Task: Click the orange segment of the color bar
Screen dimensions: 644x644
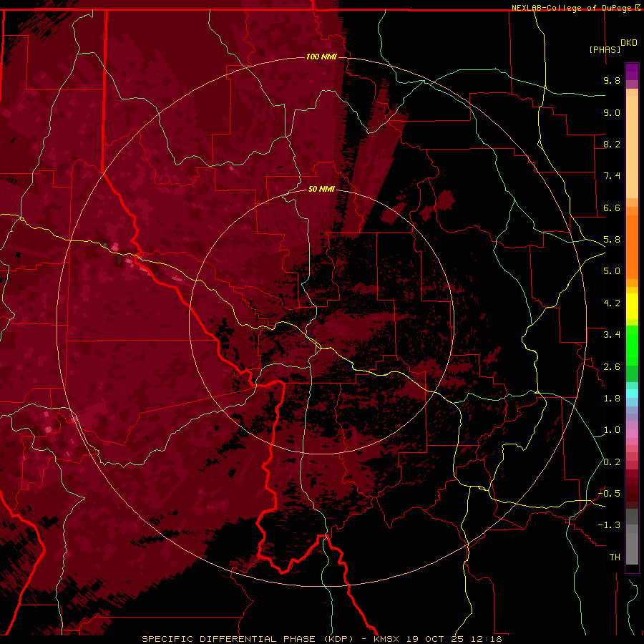Action: pyautogui.click(x=632, y=246)
